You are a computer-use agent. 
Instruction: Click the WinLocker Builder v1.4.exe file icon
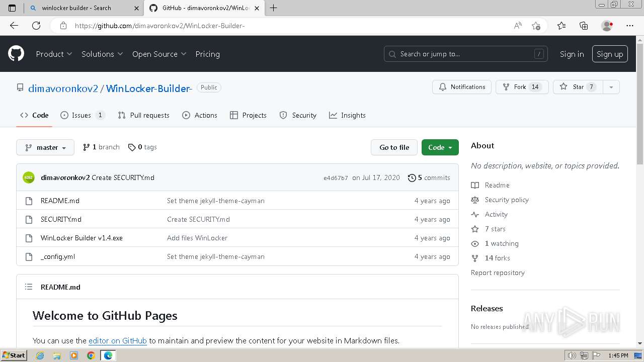coord(29,238)
